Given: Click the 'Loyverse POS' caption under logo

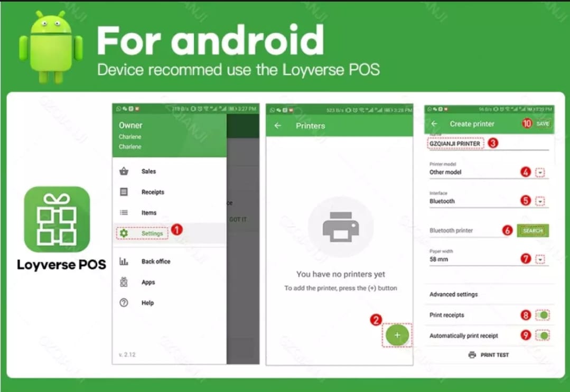Looking at the screenshot, I should (x=61, y=264).
